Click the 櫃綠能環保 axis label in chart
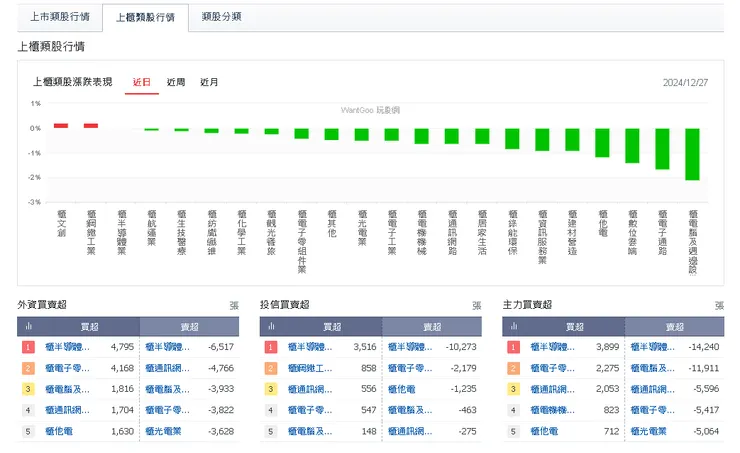This screenshot has height=453, width=740. [513, 233]
